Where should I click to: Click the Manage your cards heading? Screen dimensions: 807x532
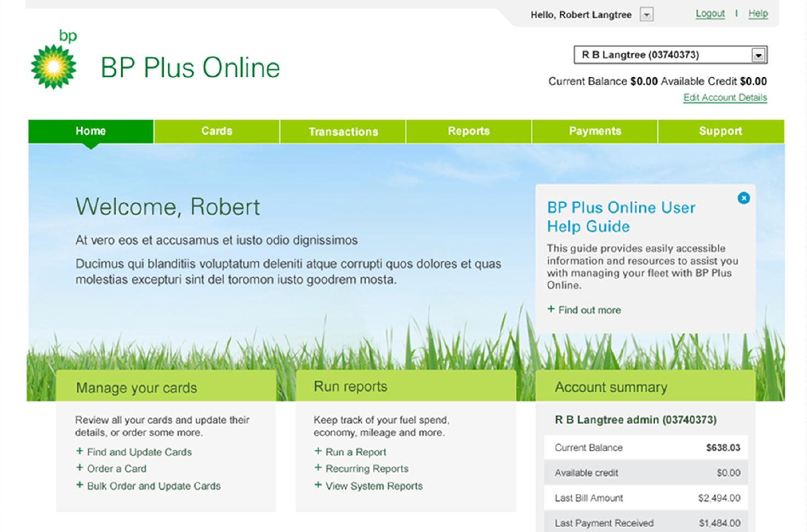click(137, 388)
